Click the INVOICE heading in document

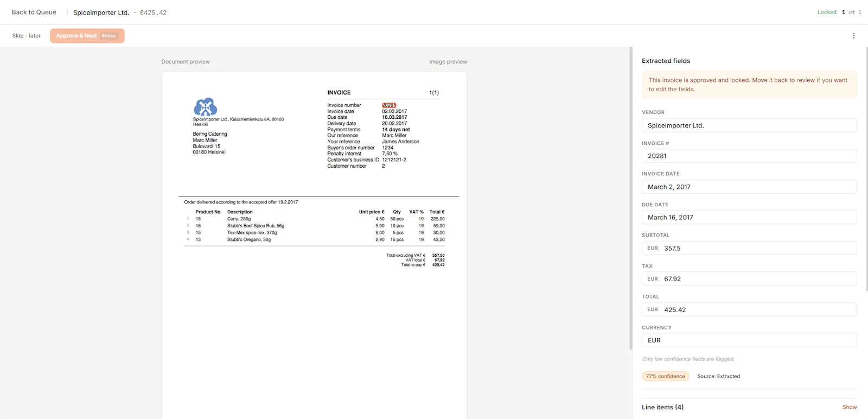coord(339,93)
